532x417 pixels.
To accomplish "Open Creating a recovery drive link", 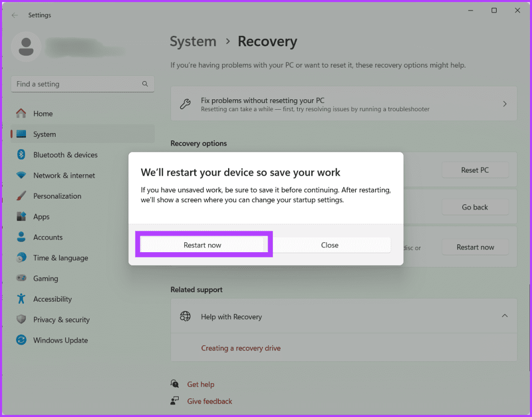I will 241,348.
